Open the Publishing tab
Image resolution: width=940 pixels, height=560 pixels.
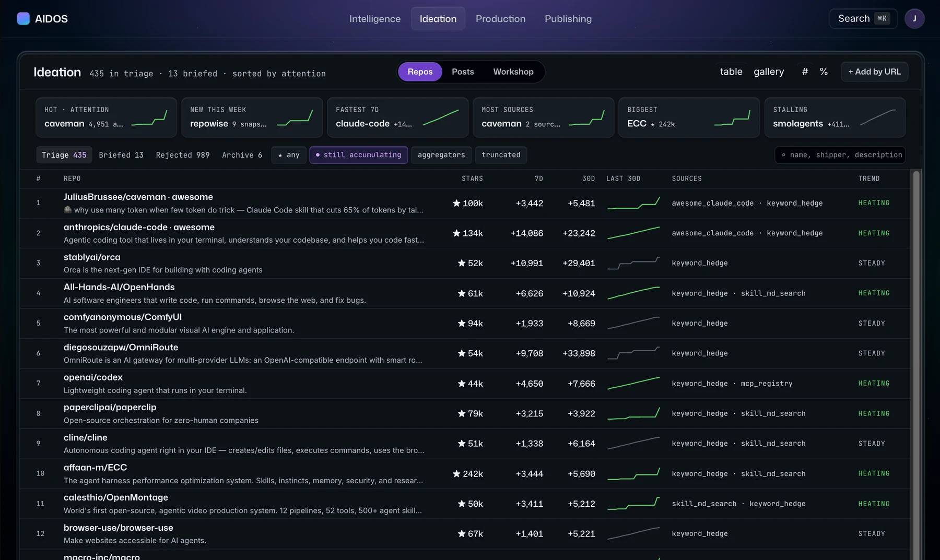[568, 19]
